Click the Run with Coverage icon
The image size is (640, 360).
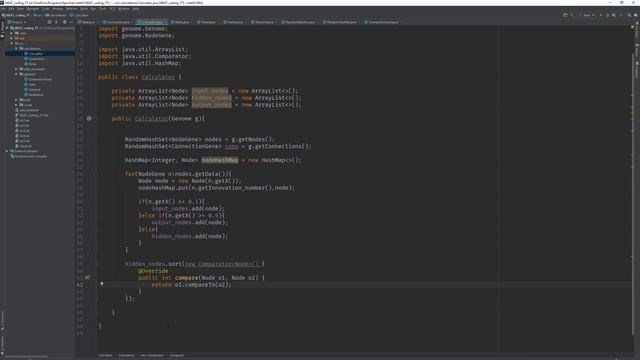[614, 15]
